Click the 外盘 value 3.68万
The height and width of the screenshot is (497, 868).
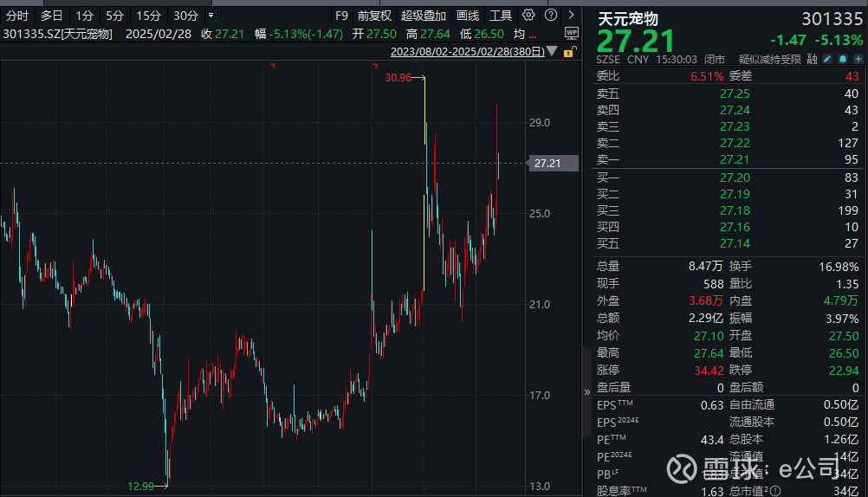coord(706,300)
